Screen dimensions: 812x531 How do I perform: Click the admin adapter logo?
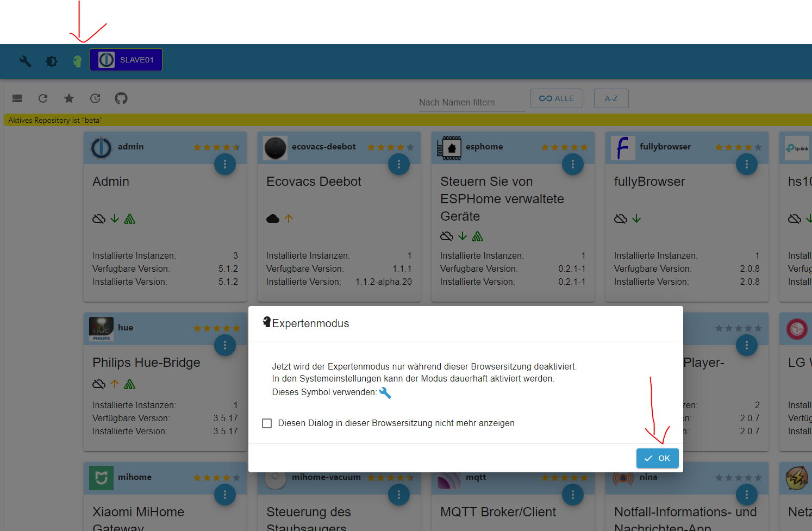[101, 148]
